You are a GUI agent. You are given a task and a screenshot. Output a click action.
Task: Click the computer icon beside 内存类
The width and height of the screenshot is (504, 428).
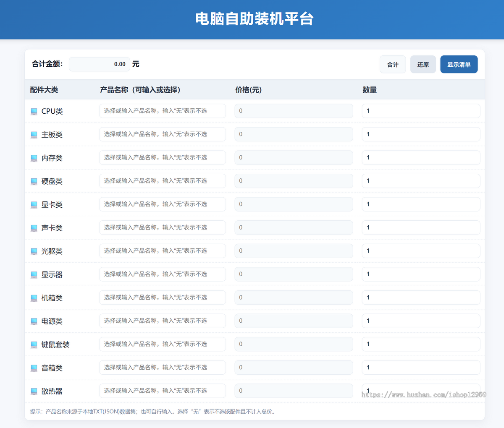pyautogui.click(x=34, y=158)
